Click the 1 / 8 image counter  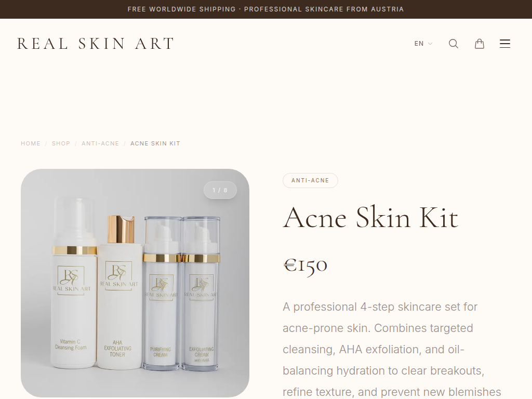click(220, 190)
